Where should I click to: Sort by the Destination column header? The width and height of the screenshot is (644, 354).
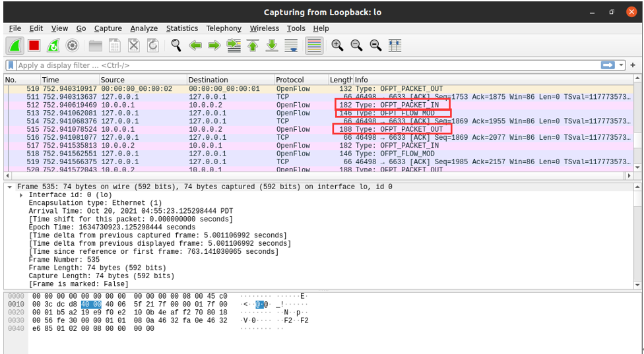(230, 80)
